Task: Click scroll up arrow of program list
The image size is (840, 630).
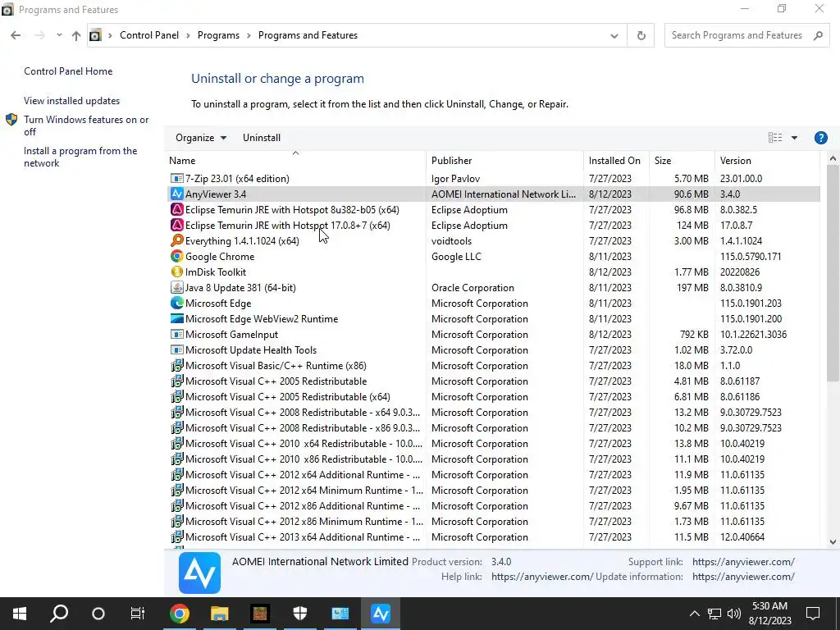Action: point(833,158)
